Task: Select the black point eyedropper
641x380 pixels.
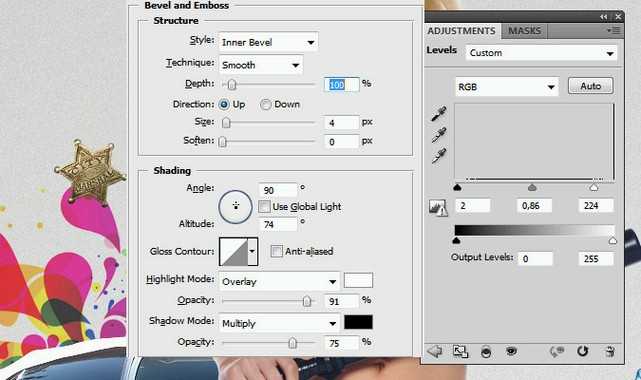Action: 439,114
